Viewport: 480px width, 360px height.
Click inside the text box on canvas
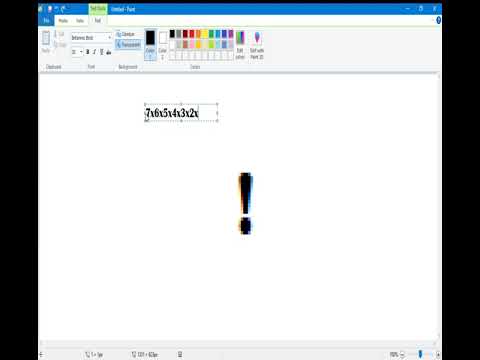pyautogui.click(x=181, y=113)
